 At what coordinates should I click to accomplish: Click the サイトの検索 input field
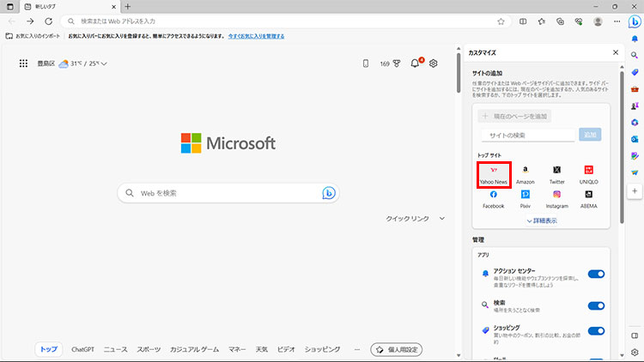coord(527,135)
